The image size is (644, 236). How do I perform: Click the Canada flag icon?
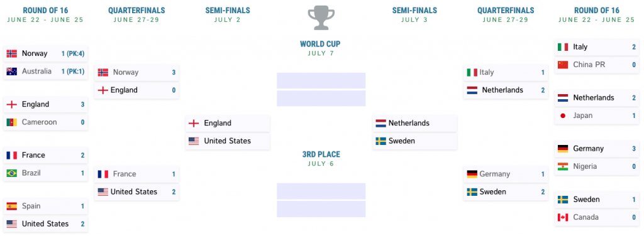(563, 217)
